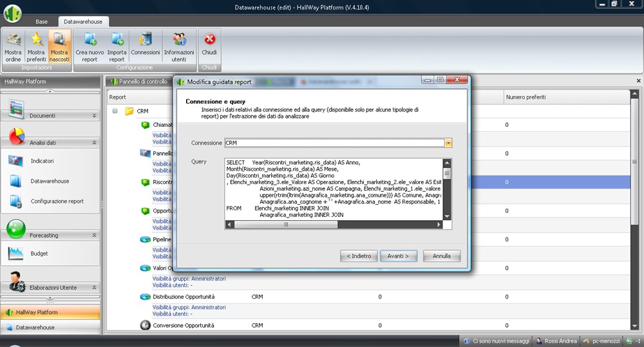Click Visibilità gruppi: Amministratori under Distribuzione
This screenshot has height=347, width=644.
point(189,307)
